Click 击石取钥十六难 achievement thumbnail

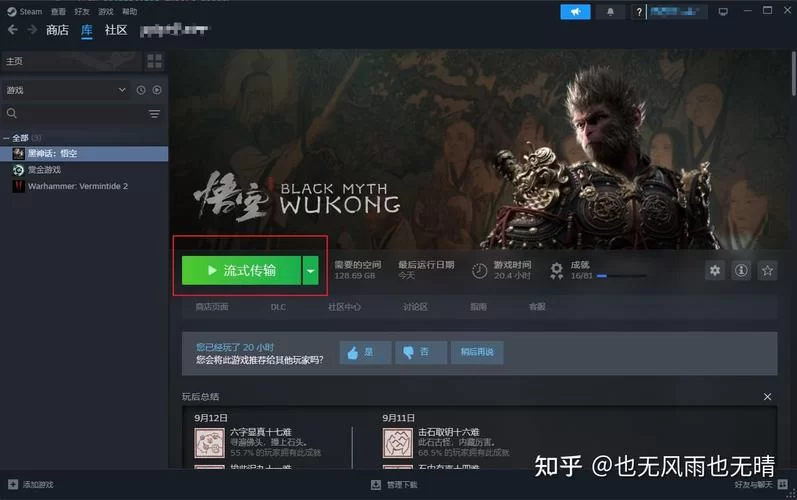point(397,443)
